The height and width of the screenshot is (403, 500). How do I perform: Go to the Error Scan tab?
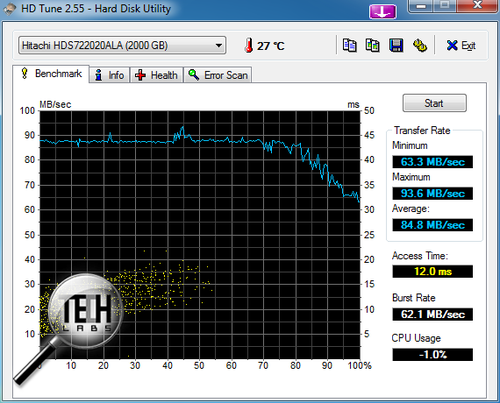point(218,75)
